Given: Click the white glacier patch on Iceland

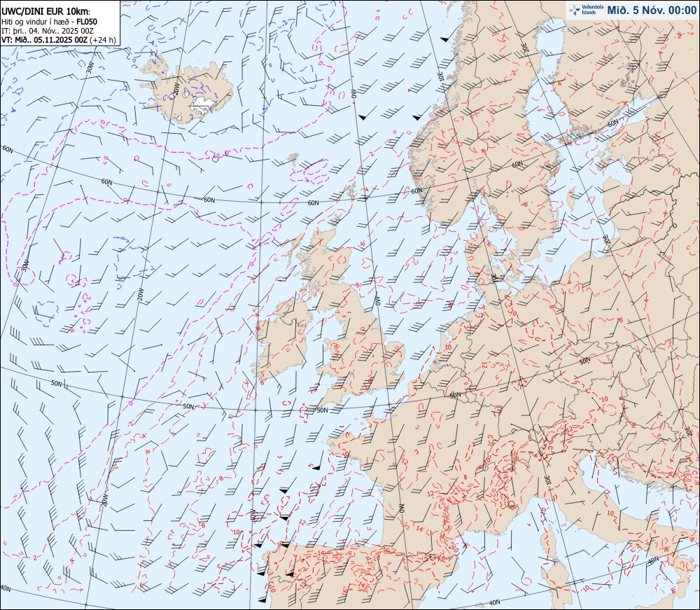Looking at the screenshot, I should click(202, 104).
